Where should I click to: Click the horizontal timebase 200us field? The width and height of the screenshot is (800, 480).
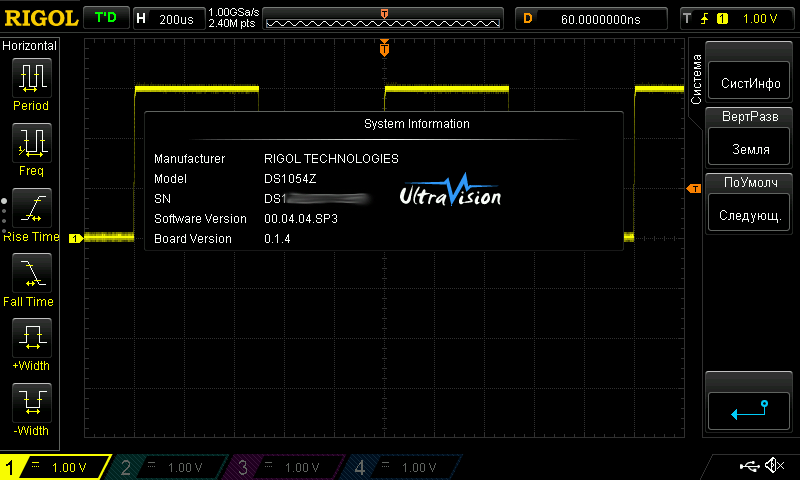coord(169,19)
